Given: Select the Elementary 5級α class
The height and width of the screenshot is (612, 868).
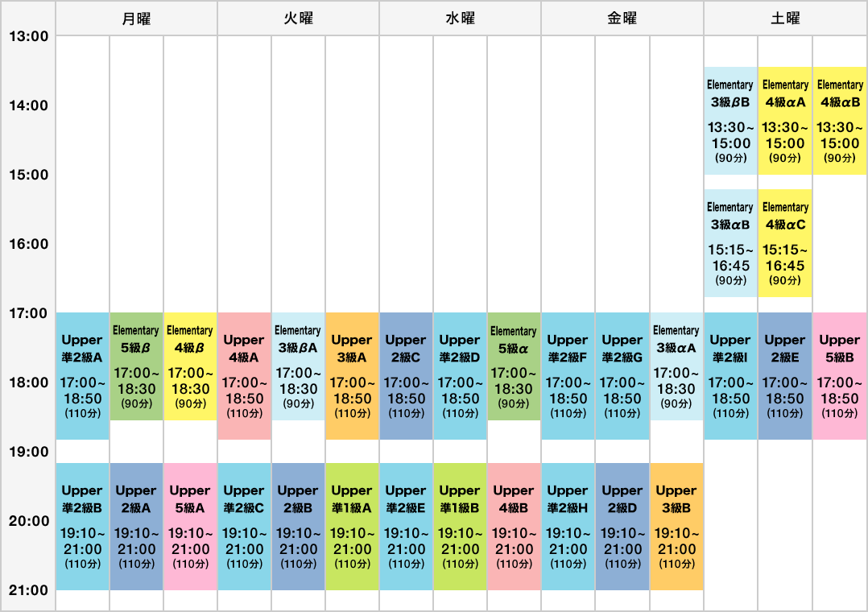Looking at the screenshot, I should coord(514,366).
